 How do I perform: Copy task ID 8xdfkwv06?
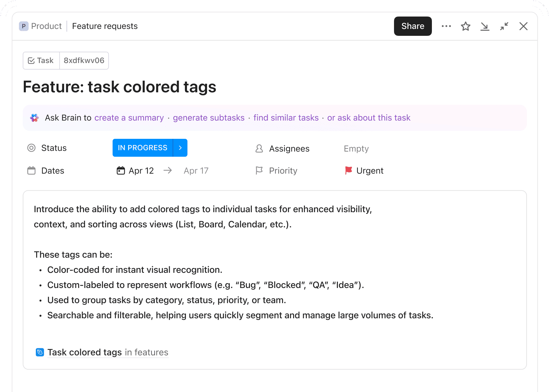pos(84,61)
